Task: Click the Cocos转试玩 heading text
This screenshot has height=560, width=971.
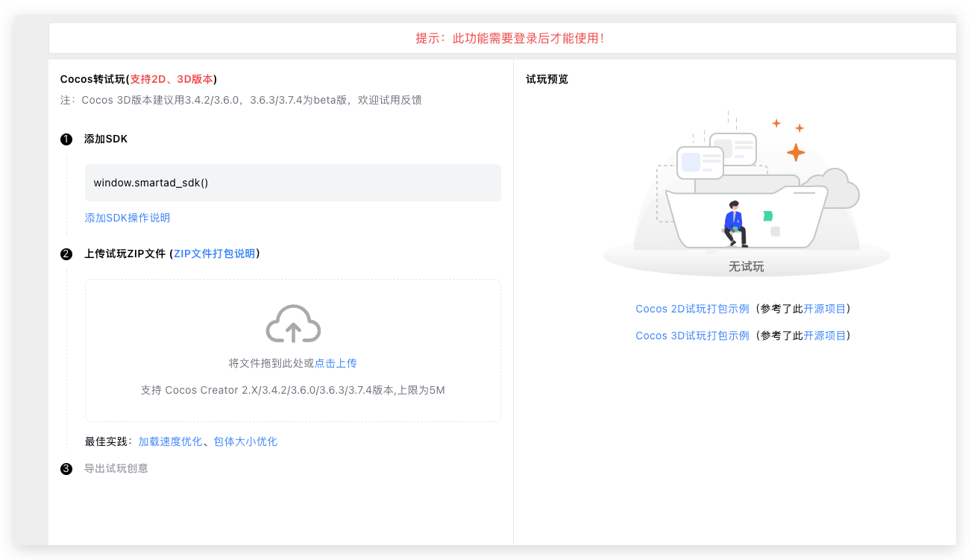Action: point(139,79)
